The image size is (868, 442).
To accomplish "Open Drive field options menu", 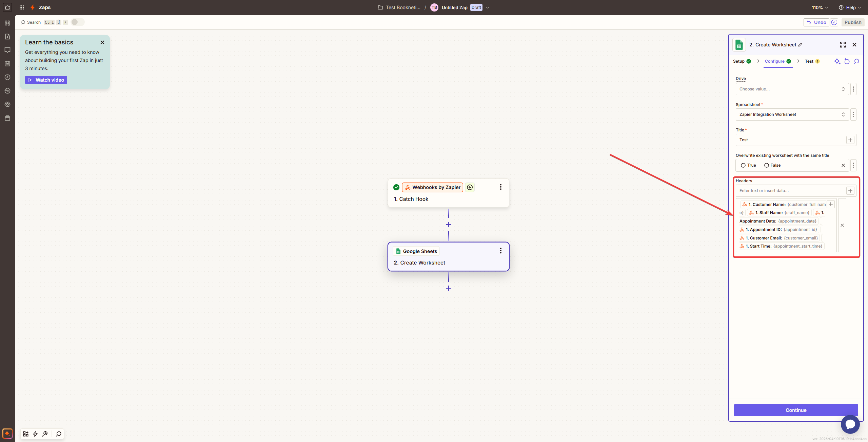I will tap(853, 89).
